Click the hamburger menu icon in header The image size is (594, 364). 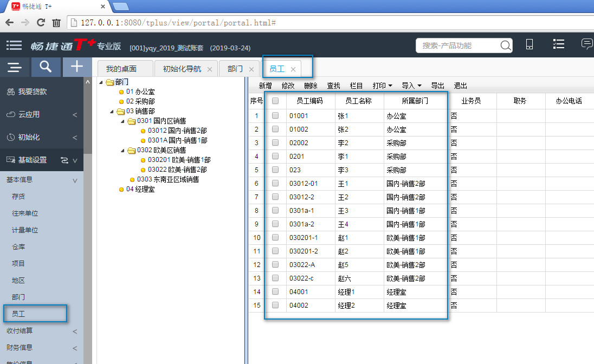coord(15,46)
